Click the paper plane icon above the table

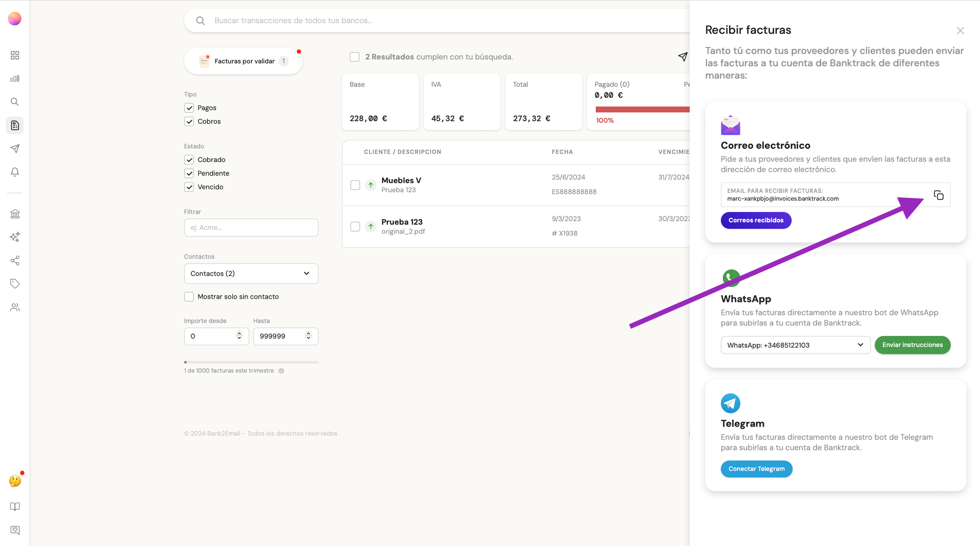(683, 57)
